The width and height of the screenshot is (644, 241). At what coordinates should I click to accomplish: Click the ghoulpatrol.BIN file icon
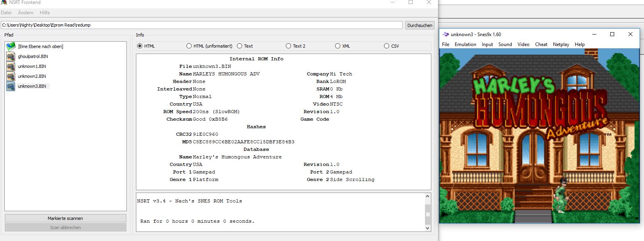pyautogui.click(x=11, y=56)
